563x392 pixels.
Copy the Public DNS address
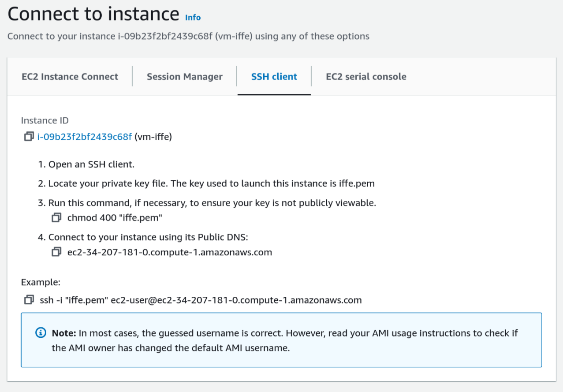pos(56,252)
